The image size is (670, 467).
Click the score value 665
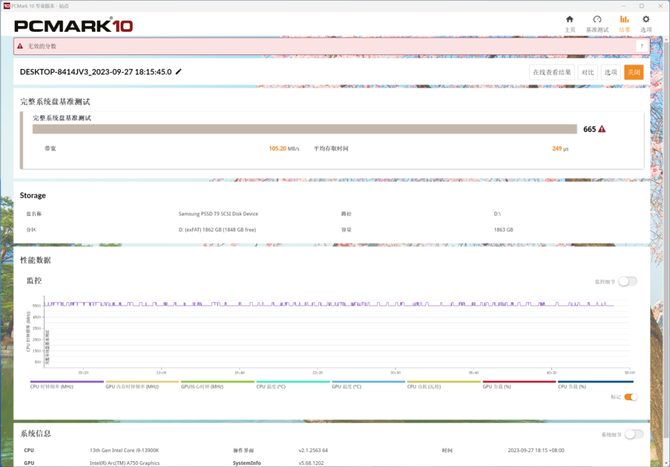(589, 129)
